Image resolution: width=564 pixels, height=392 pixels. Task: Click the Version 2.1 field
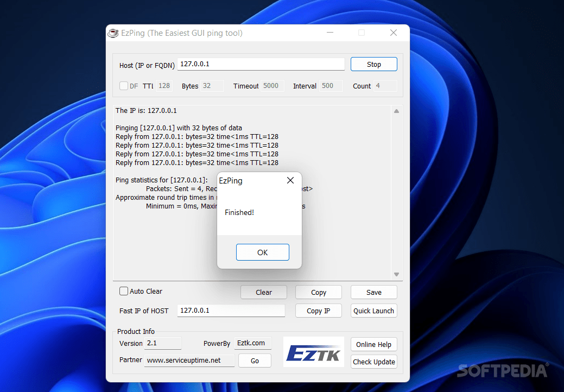coord(163,343)
